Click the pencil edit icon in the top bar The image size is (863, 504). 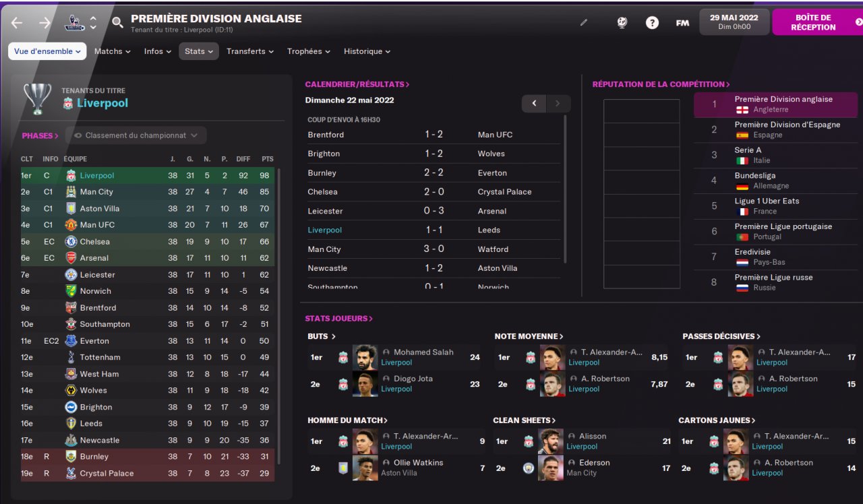[584, 22]
